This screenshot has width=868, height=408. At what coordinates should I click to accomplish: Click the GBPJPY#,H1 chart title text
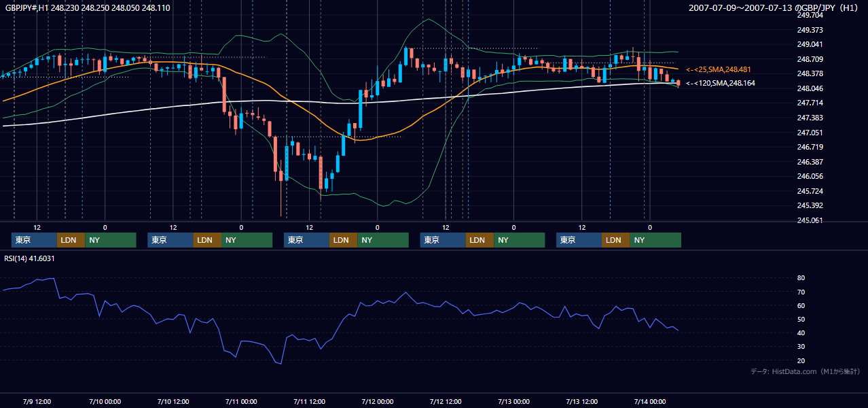point(88,8)
